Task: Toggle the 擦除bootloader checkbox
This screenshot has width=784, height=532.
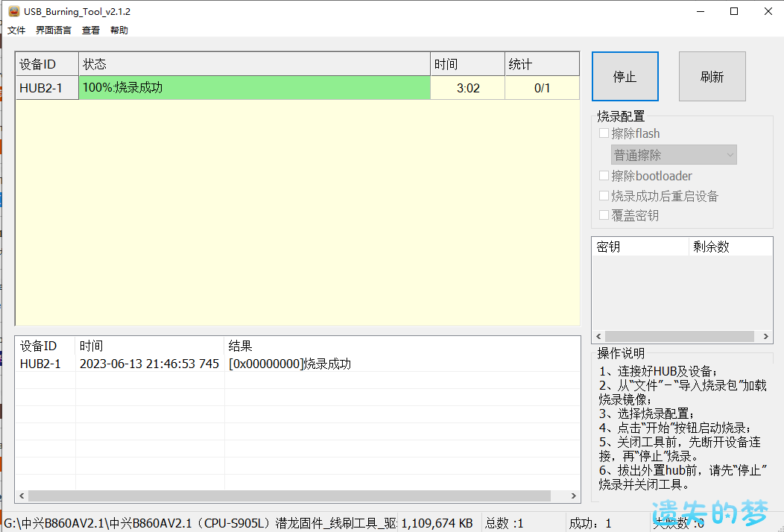Action: point(604,177)
